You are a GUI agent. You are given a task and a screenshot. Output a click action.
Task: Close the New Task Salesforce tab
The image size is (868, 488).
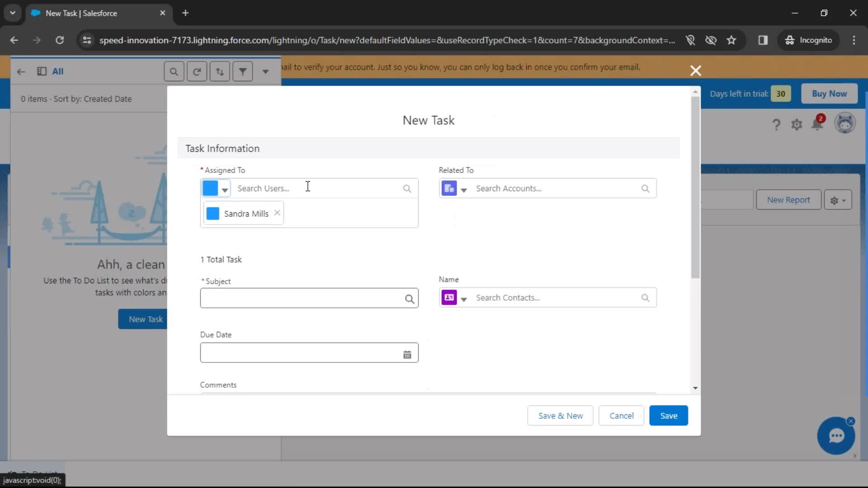click(163, 13)
